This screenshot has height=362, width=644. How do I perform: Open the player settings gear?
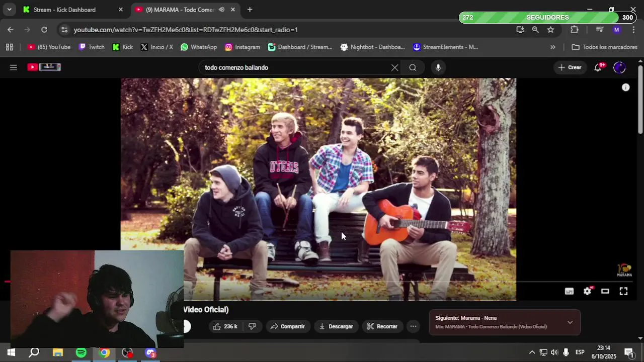pyautogui.click(x=587, y=291)
